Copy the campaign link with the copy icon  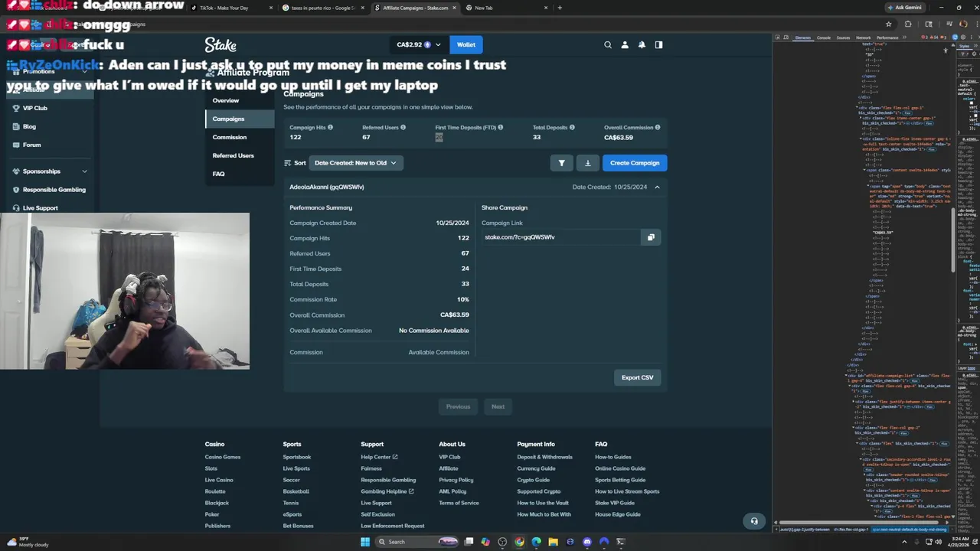(651, 237)
